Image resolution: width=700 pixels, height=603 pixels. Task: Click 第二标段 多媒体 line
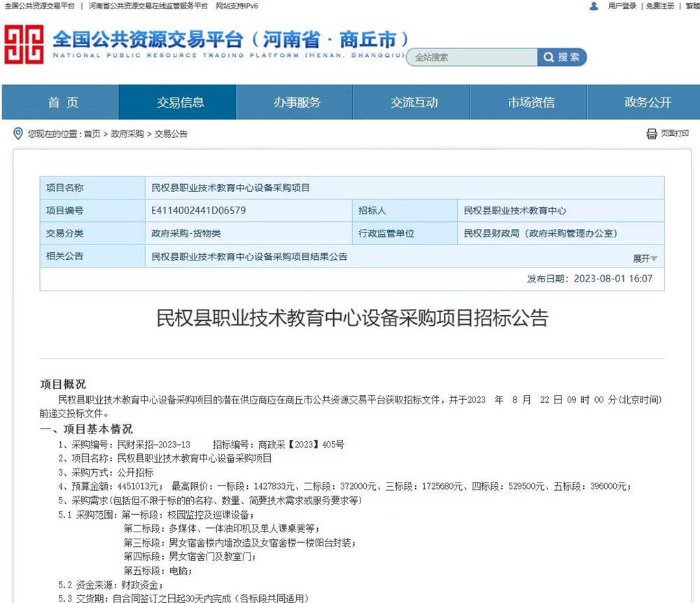(x=222, y=529)
